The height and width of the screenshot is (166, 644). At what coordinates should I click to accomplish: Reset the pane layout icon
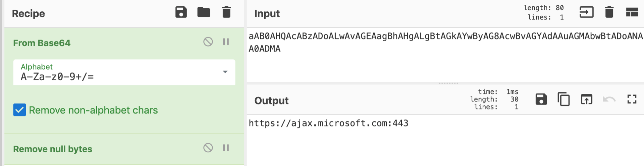click(632, 12)
